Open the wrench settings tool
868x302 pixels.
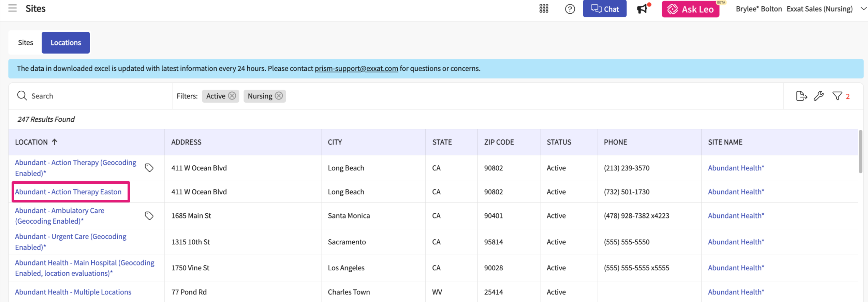click(x=819, y=96)
